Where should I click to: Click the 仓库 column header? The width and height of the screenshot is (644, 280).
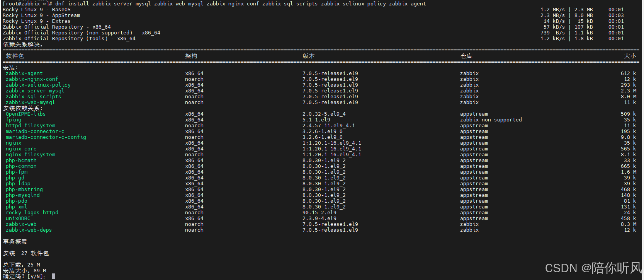(x=466, y=56)
